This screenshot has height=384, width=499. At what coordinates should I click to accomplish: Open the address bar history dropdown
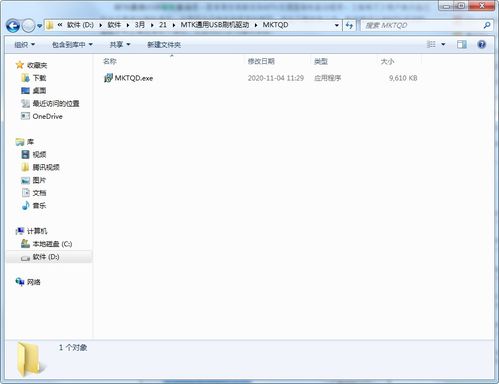(337, 25)
